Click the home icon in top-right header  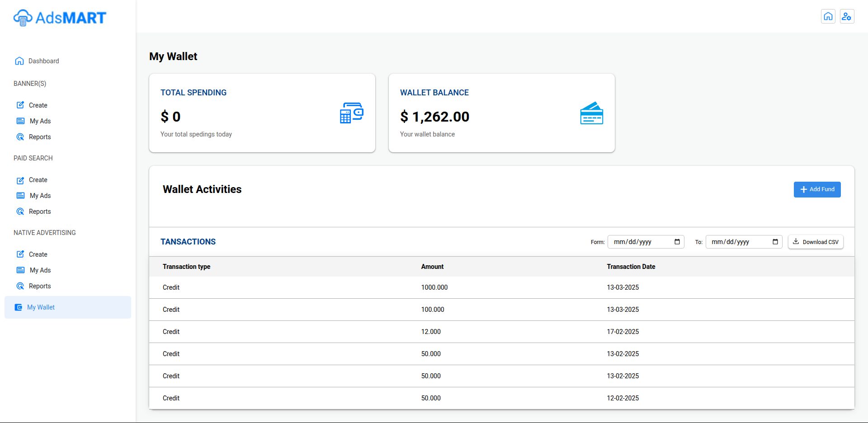828,16
